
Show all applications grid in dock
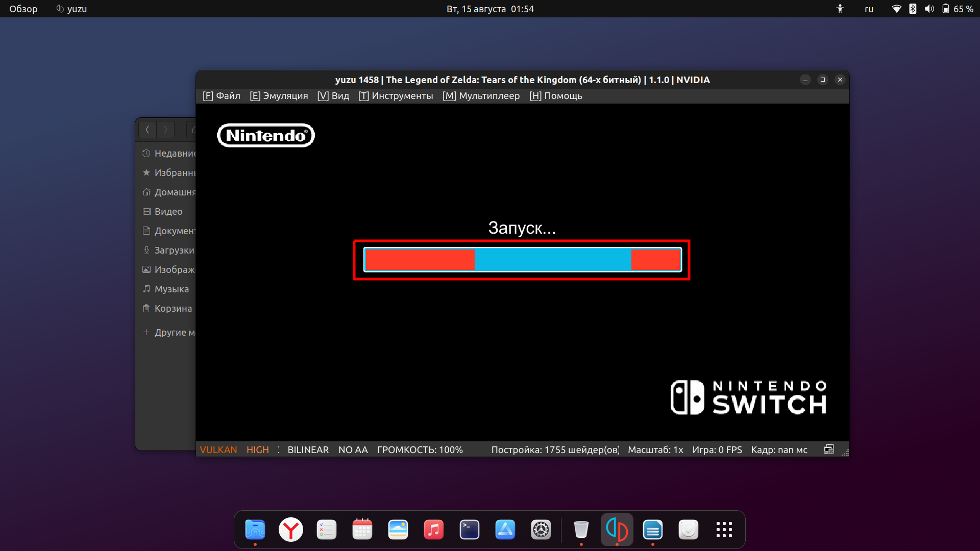point(724,530)
